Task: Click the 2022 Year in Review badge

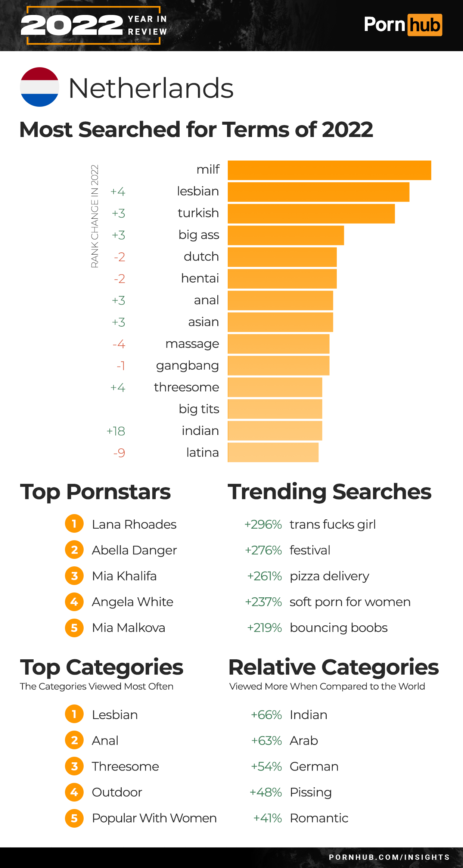Action: pyautogui.click(x=94, y=25)
